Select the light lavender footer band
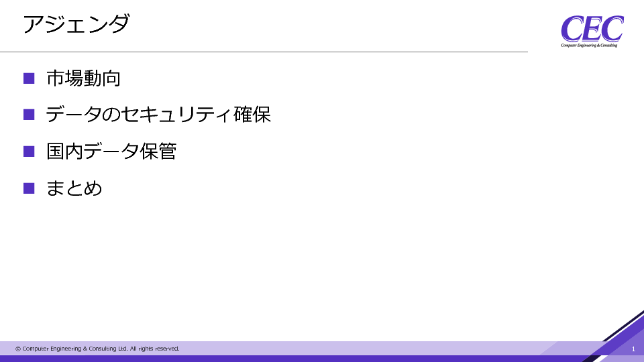The height and width of the screenshot is (362, 644). [335, 348]
